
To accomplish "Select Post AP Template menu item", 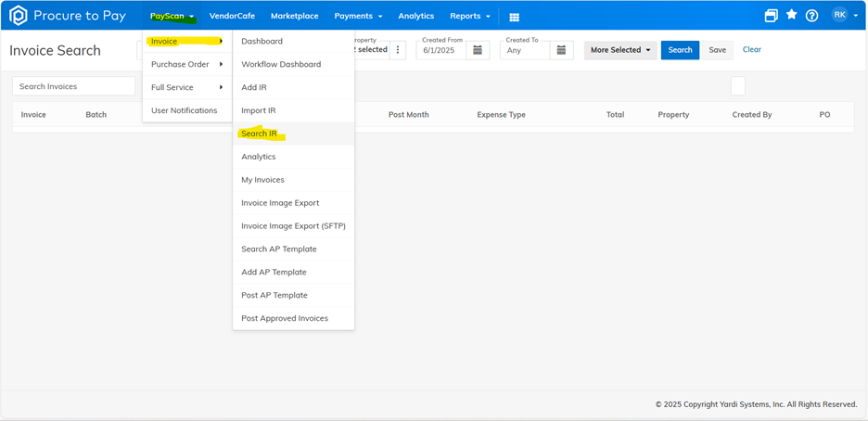I will (293, 295).
